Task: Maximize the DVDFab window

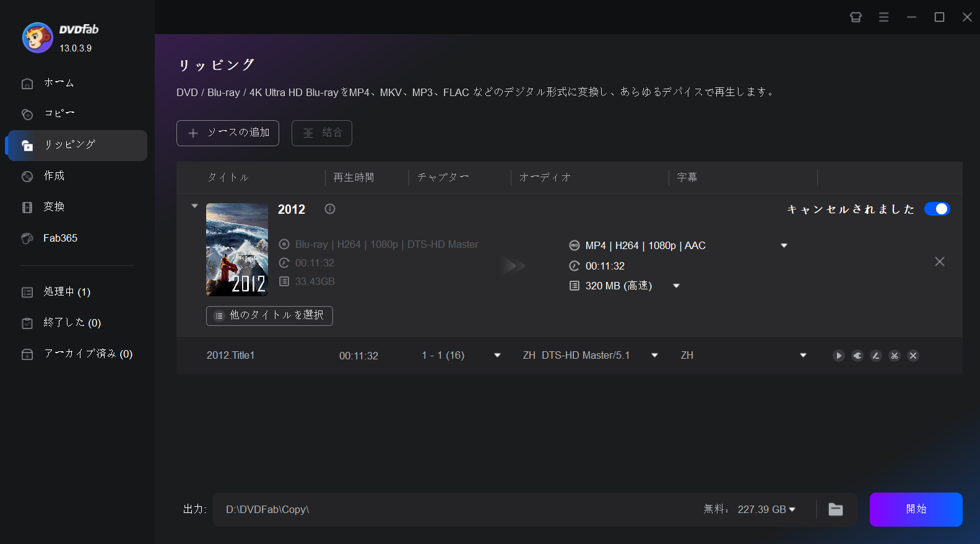Action: [939, 17]
